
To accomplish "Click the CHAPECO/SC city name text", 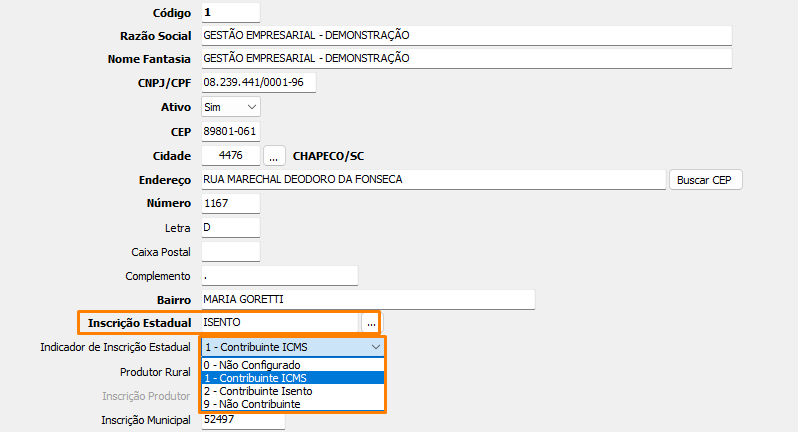I will (329, 156).
